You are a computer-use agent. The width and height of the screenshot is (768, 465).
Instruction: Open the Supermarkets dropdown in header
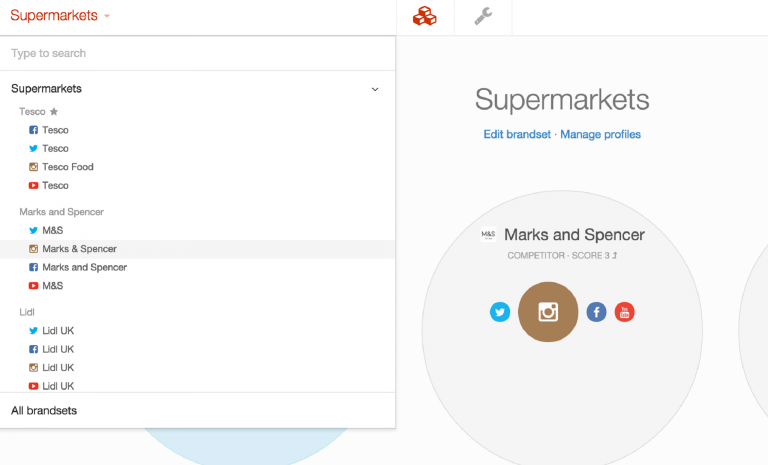pos(60,16)
